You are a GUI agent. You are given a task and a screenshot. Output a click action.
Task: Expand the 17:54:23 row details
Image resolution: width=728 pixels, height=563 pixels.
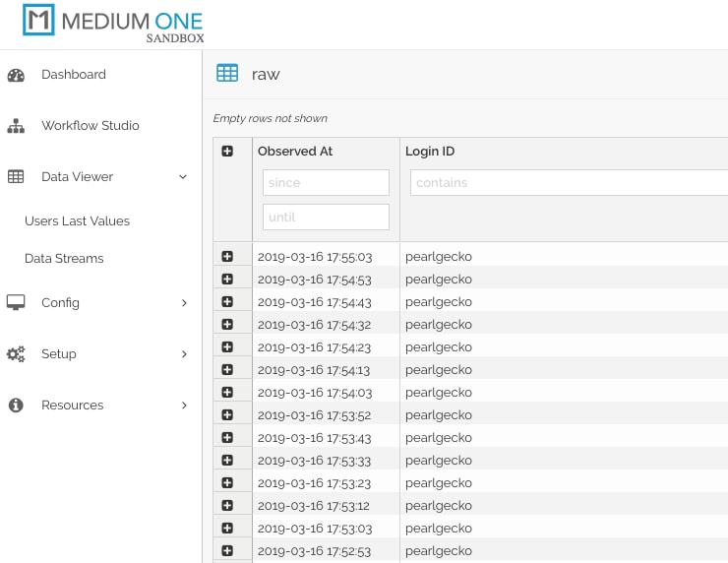point(227,347)
